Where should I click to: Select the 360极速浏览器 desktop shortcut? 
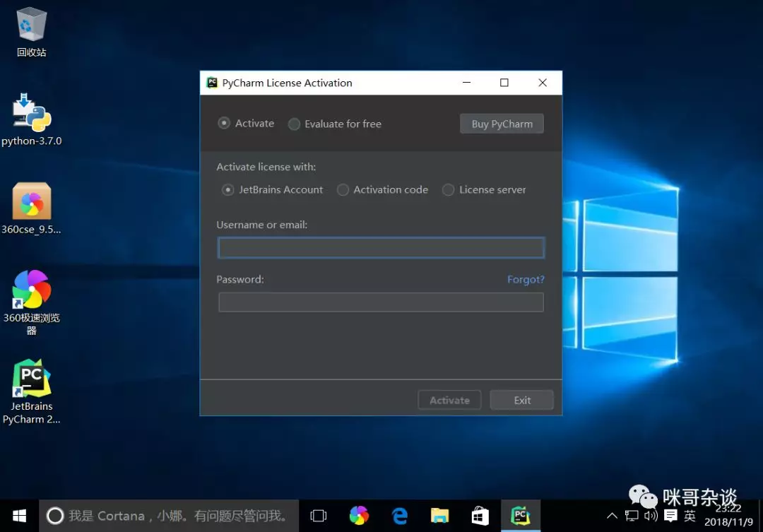point(31,302)
